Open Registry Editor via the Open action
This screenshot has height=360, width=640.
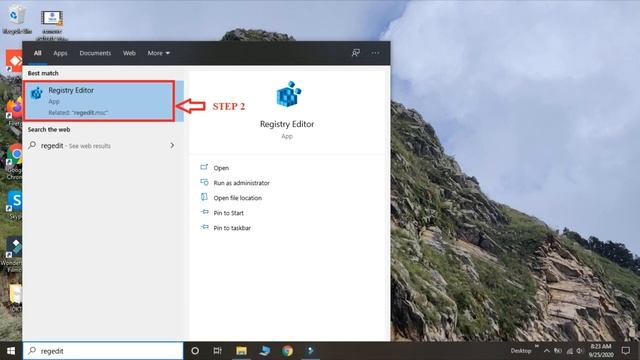(x=221, y=168)
